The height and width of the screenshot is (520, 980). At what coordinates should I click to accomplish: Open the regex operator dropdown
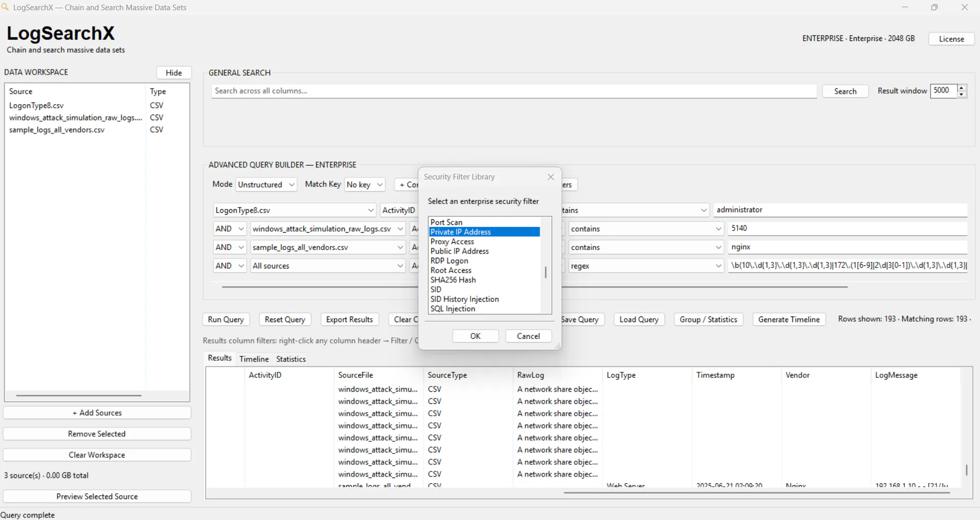tap(646, 266)
